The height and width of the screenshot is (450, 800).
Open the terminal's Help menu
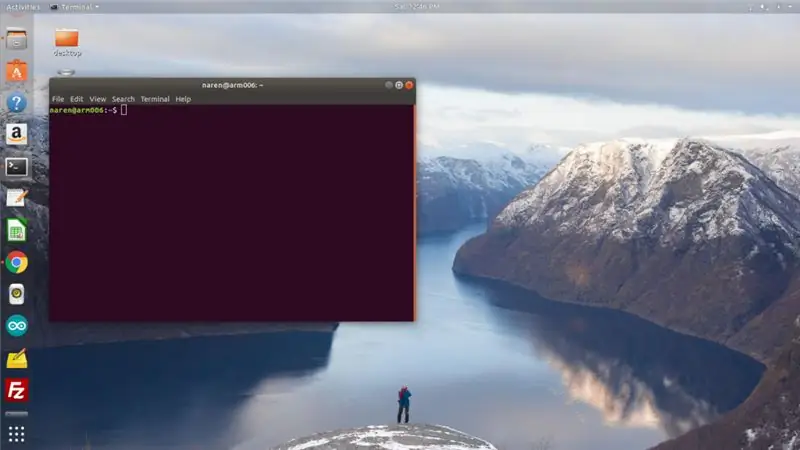coord(183,99)
